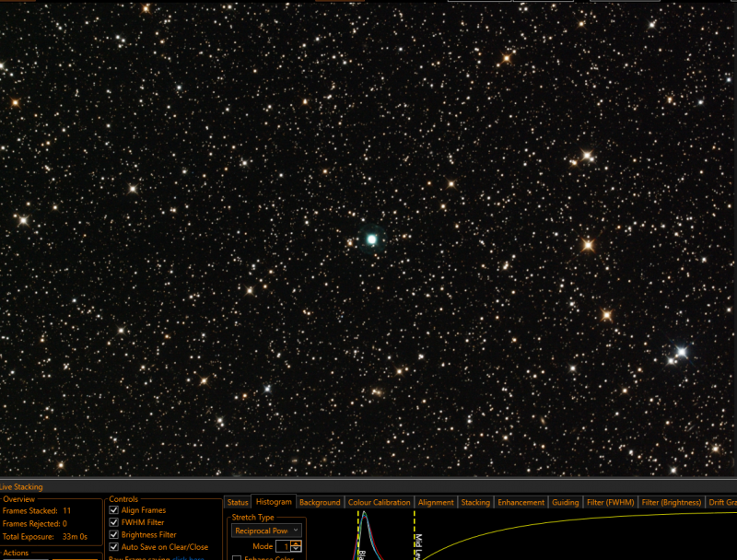Go to the Enhancement tab
This screenshot has height=560, width=737.
(521, 502)
